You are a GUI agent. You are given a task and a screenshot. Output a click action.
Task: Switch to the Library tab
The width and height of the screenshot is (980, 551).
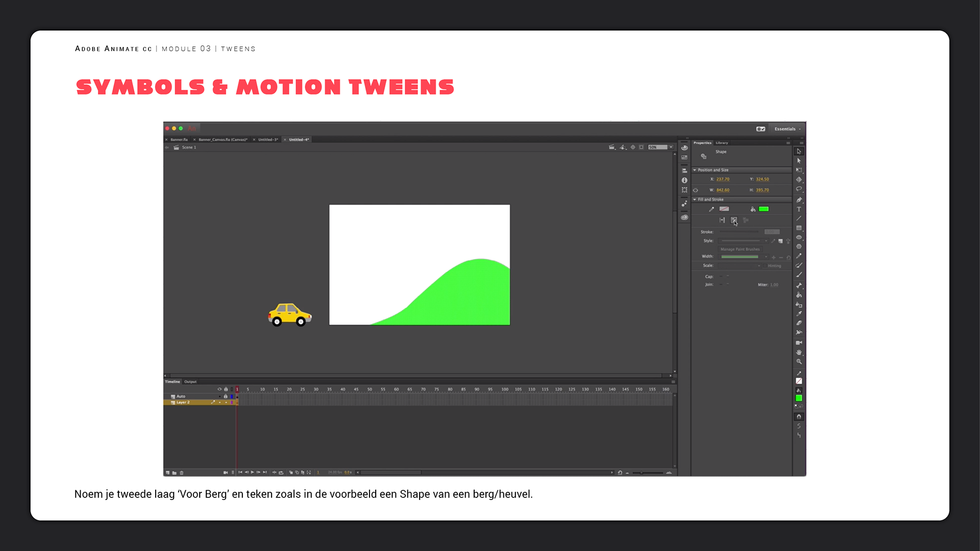tap(722, 143)
